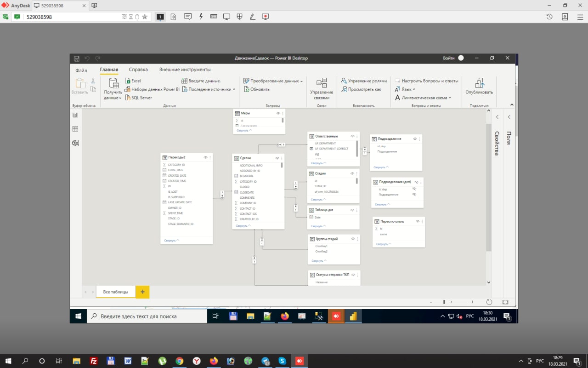The image size is (588, 368).
Task: Toggle visibility eye of Меры table
Action: [x=278, y=113]
